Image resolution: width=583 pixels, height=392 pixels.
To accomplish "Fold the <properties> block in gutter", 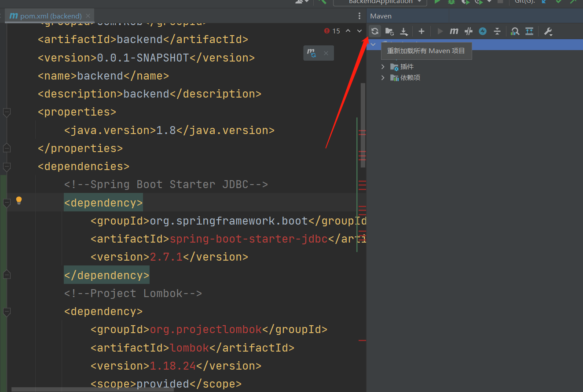I will [7, 113].
